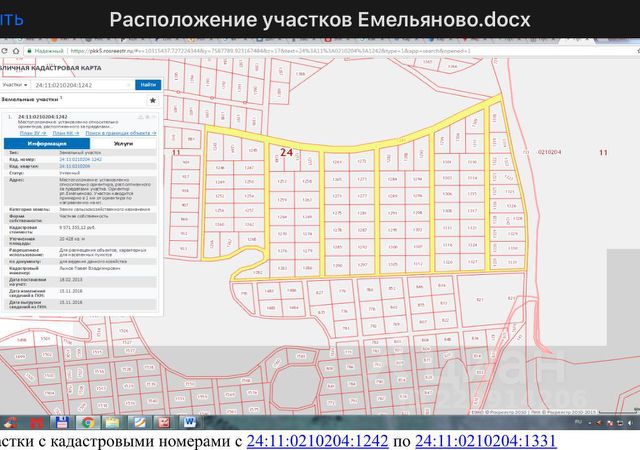
Task: Open the 'Участки' search type dropdown
Action: (x=16, y=85)
